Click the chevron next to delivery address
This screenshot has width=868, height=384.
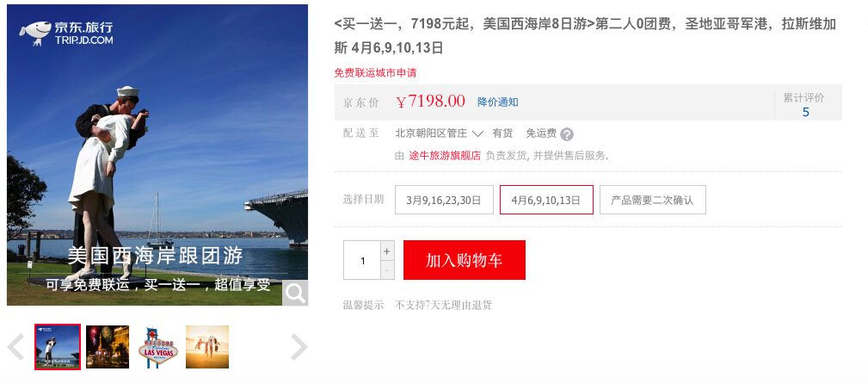(477, 133)
